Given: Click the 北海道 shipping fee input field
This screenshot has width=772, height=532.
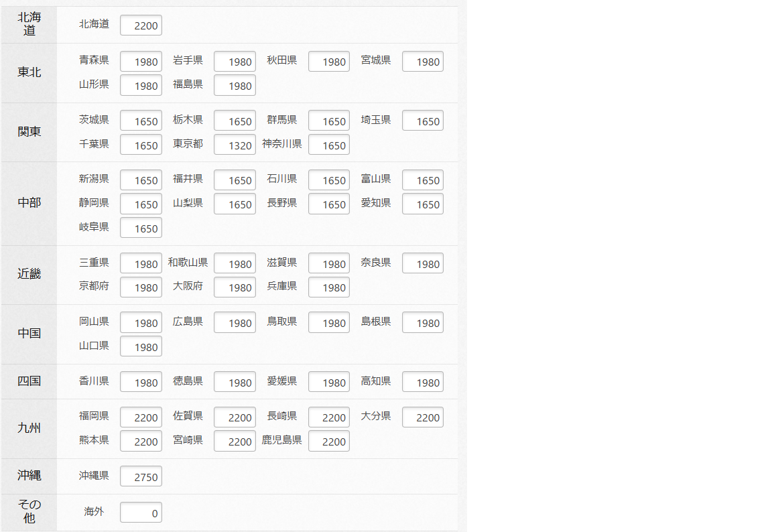Looking at the screenshot, I should tap(141, 25).
